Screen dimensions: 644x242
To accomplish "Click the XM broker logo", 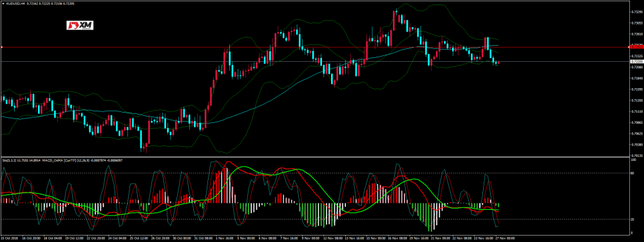I will (x=80, y=26).
